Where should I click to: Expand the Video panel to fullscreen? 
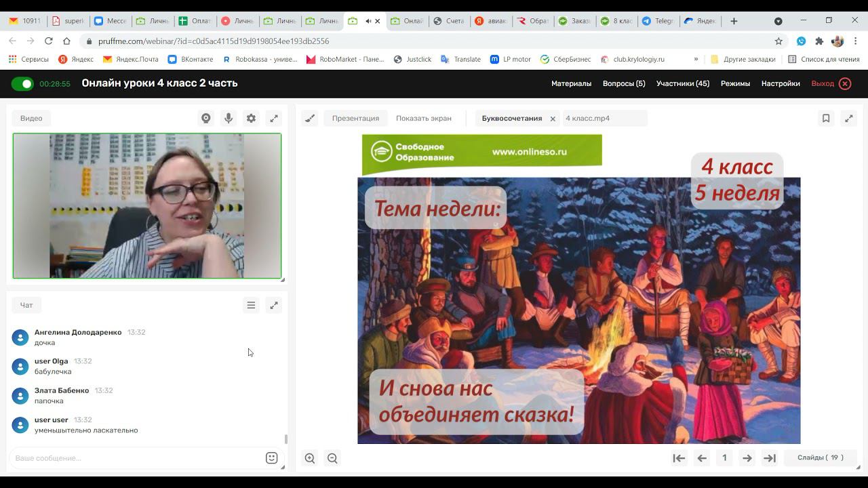tap(274, 118)
